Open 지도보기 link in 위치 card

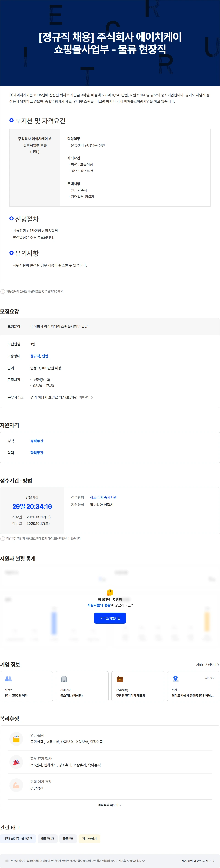click(x=210, y=678)
